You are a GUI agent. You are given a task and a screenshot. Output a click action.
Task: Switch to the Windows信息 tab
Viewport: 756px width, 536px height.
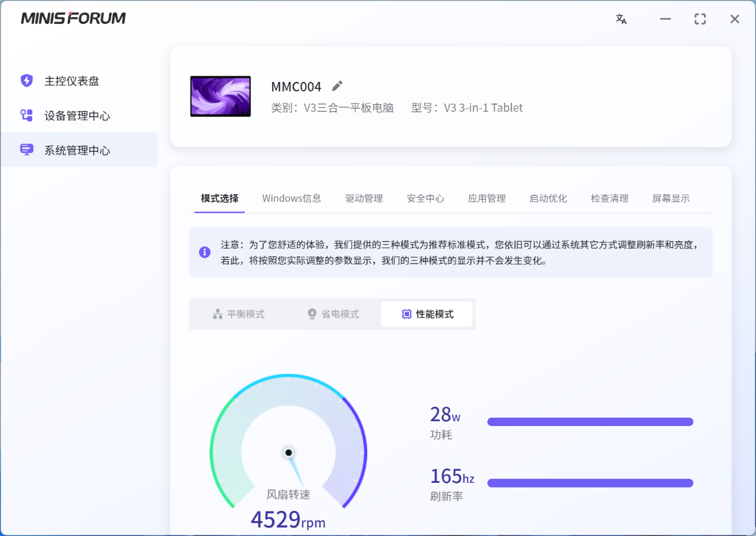tap(291, 198)
